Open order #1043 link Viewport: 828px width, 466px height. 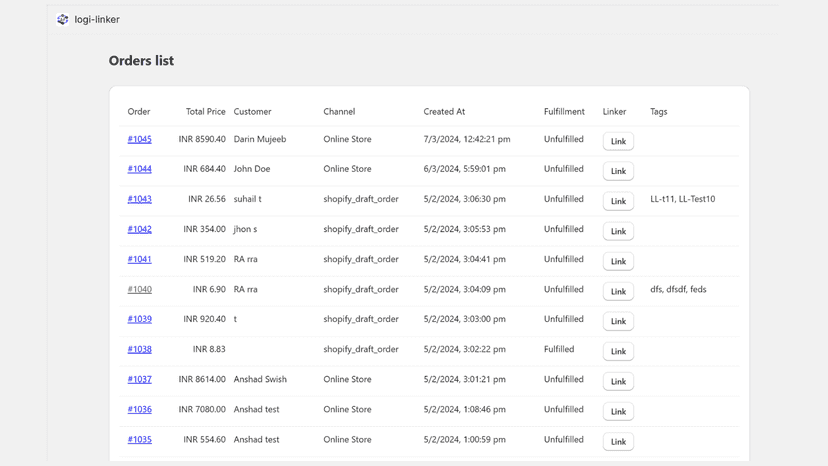pyautogui.click(x=139, y=199)
